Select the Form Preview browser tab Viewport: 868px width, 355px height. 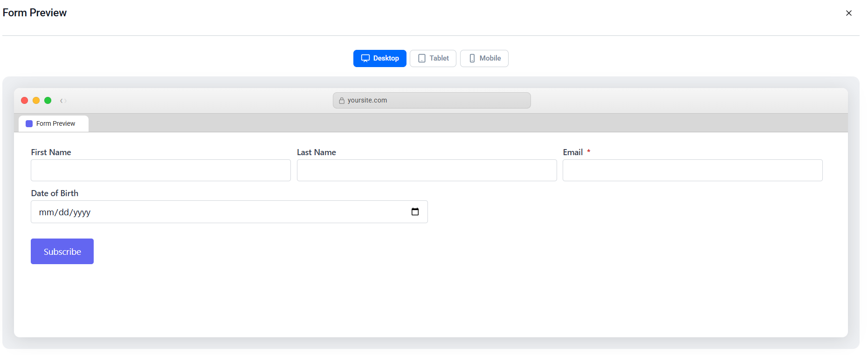point(54,123)
